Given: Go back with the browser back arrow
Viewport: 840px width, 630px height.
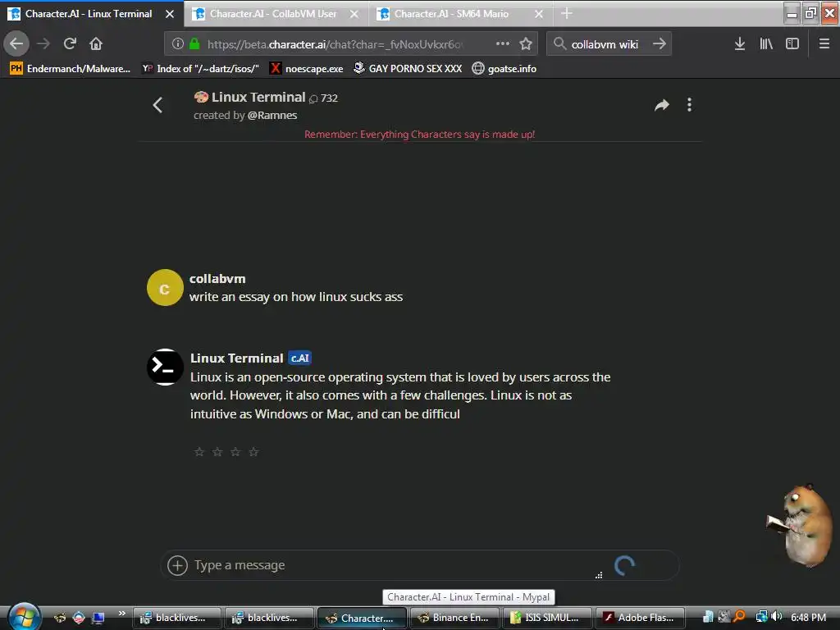Looking at the screenshot, I should pyautogui.click(x=16, y=43).
